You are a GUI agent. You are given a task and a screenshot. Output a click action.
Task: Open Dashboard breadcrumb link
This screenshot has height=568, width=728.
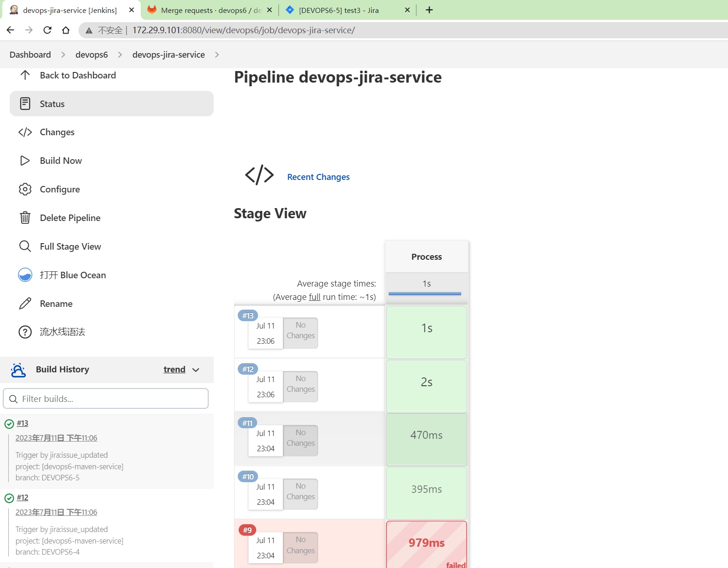click(30, 54)
